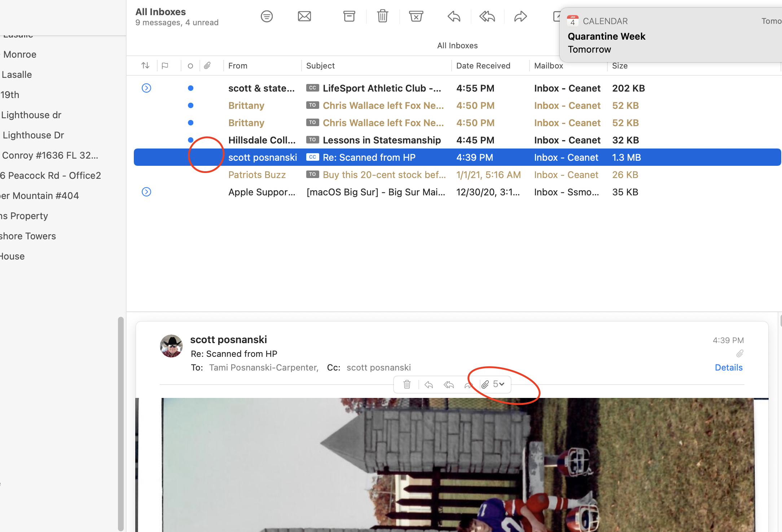Delete the message with the toolbar trash icon
The image size is (782, 532).
[382, 16]
